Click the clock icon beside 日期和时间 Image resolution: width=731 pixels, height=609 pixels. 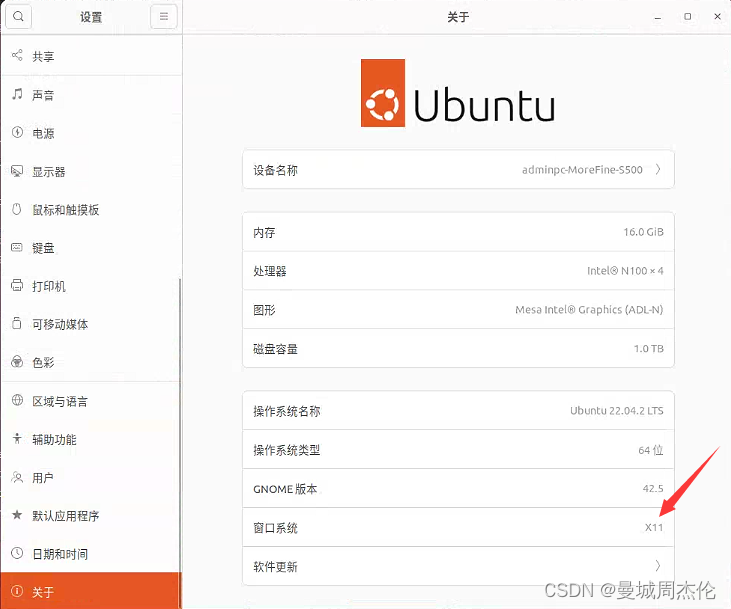[17, 553]
